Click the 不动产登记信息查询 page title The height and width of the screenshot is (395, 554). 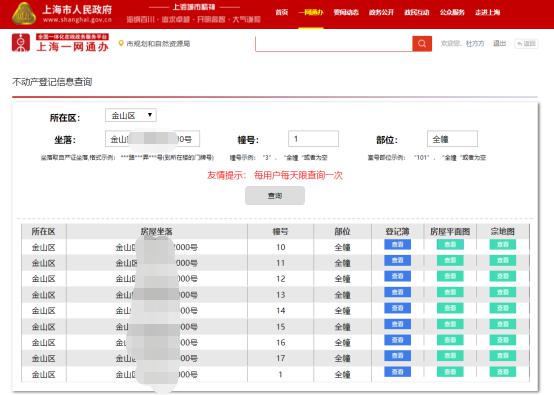pyautogui.click(x=52, y=82)
